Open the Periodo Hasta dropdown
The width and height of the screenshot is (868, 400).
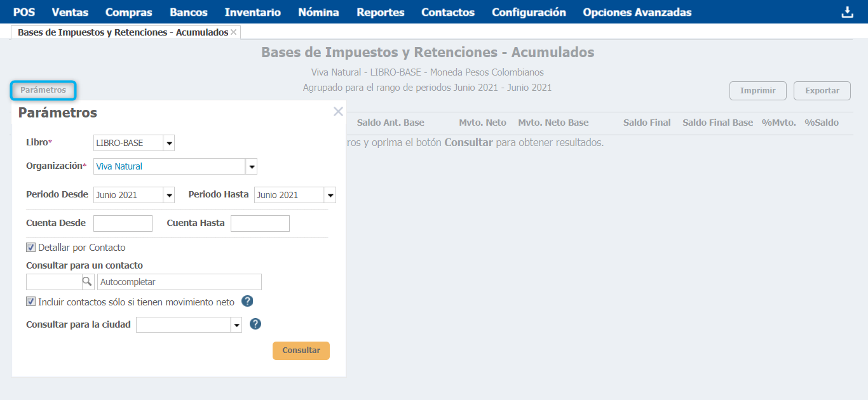click(330, 195)
